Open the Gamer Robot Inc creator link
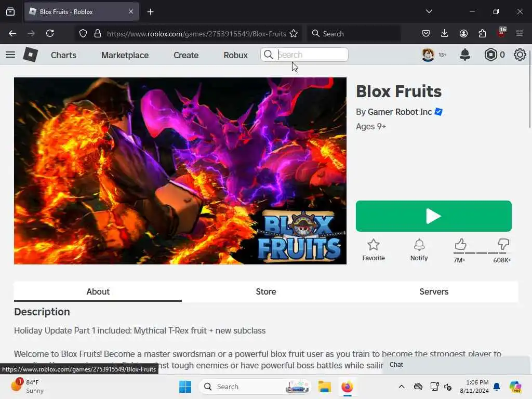The height and width of the screenshot is (399, 532). click(x=400, y=112)
